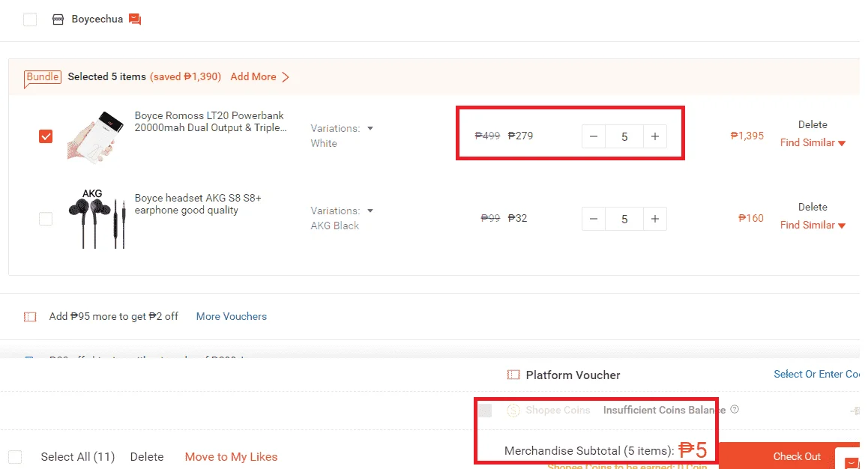
Task: Click the Shopee Coins coin icon
Action: coord(513,411)
